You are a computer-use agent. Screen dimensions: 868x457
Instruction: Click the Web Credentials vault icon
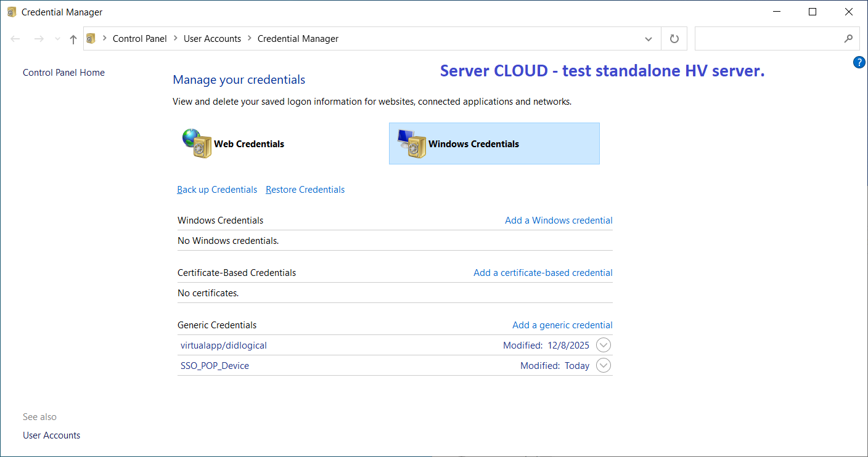coord(197,144)
